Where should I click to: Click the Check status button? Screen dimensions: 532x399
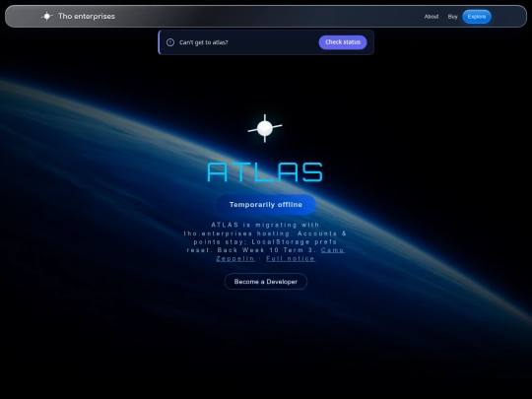[343, 42]
